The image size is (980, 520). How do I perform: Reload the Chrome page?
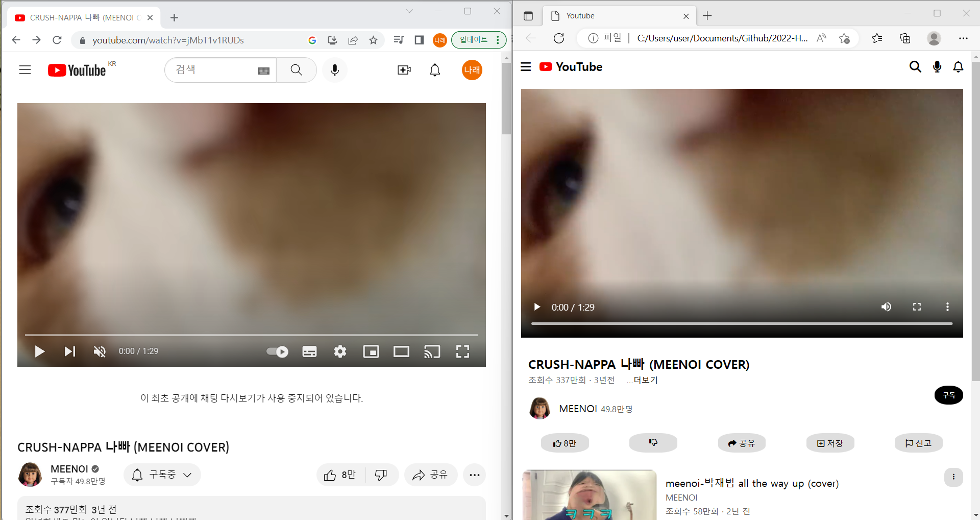click(57, 40)
